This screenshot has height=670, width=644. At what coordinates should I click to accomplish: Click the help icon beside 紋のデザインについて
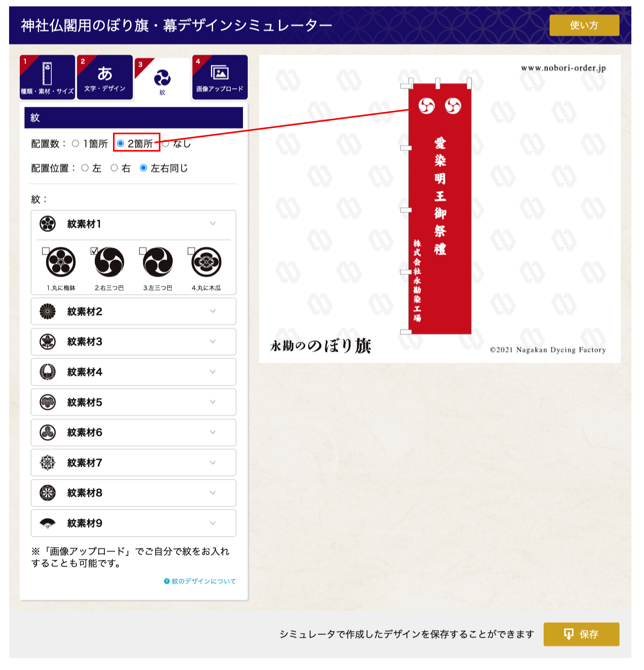[x=167, y=581]
